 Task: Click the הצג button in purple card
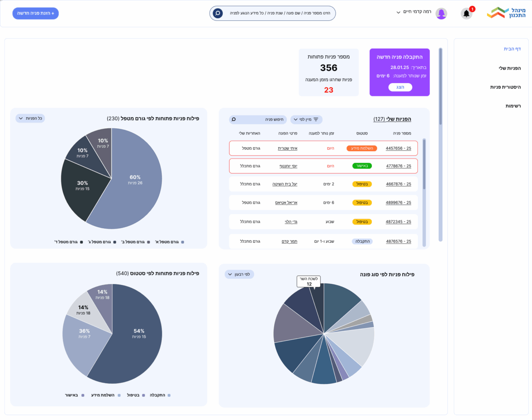coord(400,87)
